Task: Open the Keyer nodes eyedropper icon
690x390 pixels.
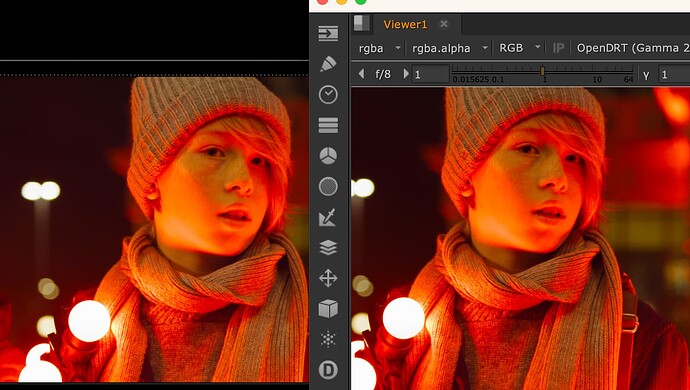Action: click(328, 217)
